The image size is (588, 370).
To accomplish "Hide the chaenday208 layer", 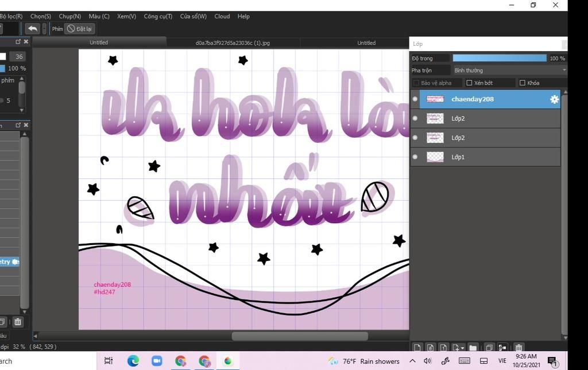I will point(415,99).
